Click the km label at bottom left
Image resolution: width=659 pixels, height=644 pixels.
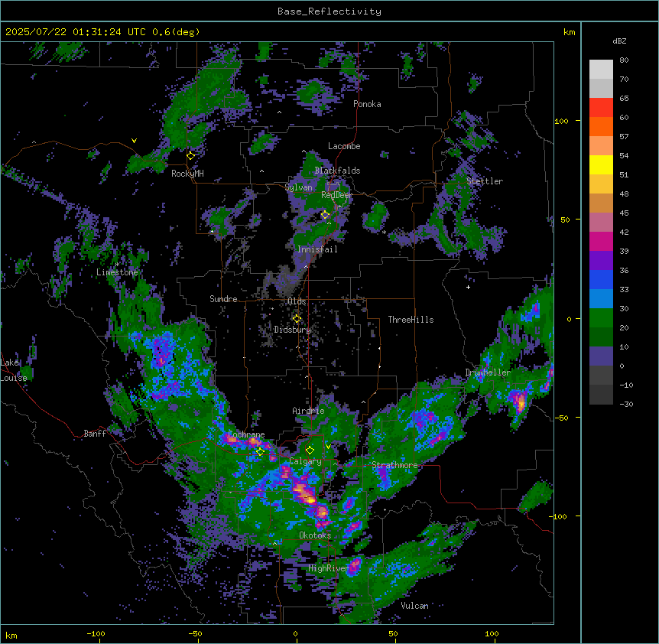(x=11, y=635)
